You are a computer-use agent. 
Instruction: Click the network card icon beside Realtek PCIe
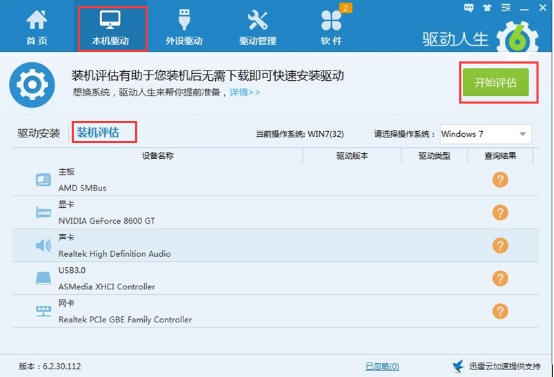43,311
